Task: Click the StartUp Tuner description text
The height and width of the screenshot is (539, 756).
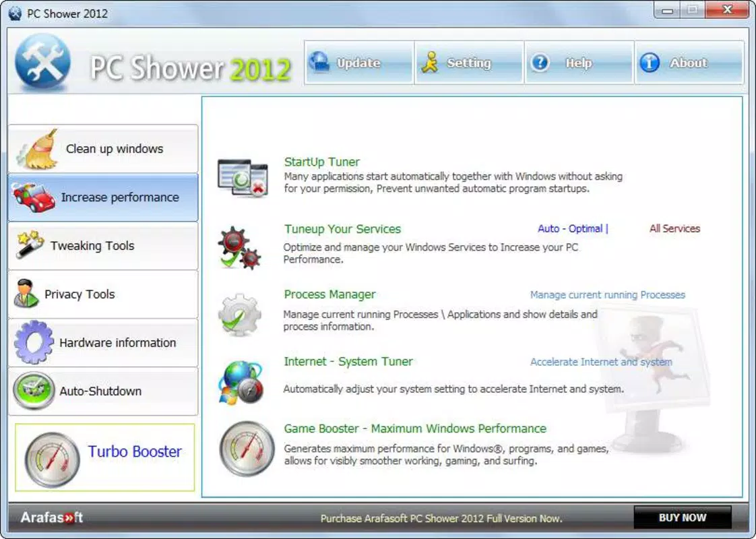Action: pos(453,183)
